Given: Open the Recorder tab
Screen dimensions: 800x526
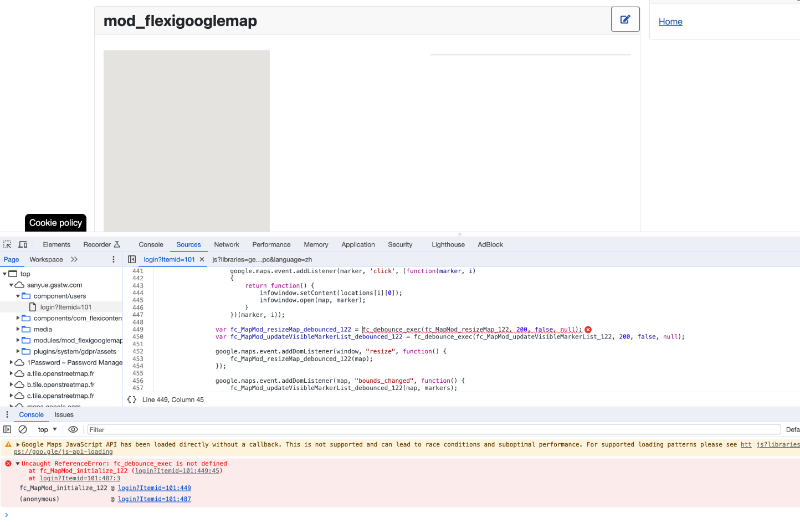Looking at the screenshot, I should click(x=102, y=244).
